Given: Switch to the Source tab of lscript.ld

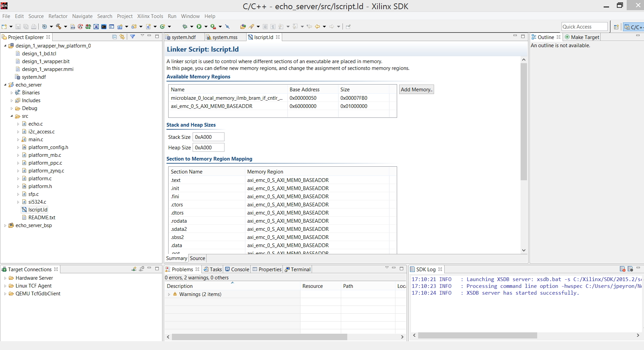Looking at the screenshot, I should point(197,258).
